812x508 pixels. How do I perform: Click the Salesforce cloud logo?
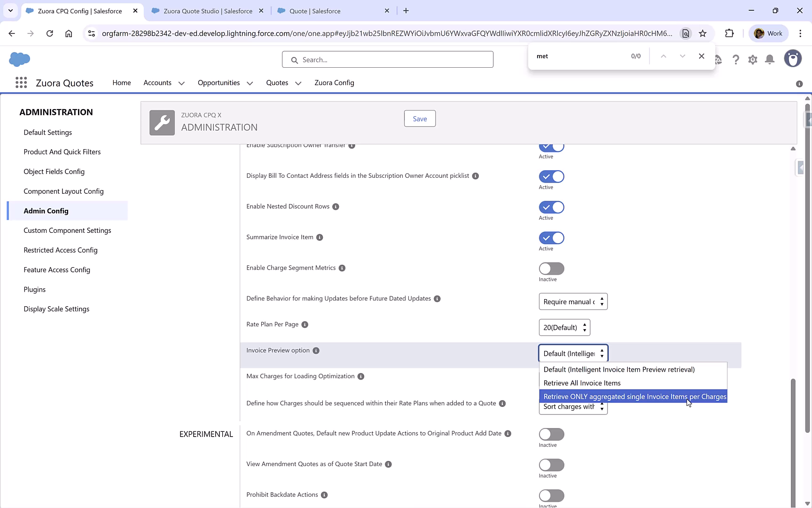19,59
